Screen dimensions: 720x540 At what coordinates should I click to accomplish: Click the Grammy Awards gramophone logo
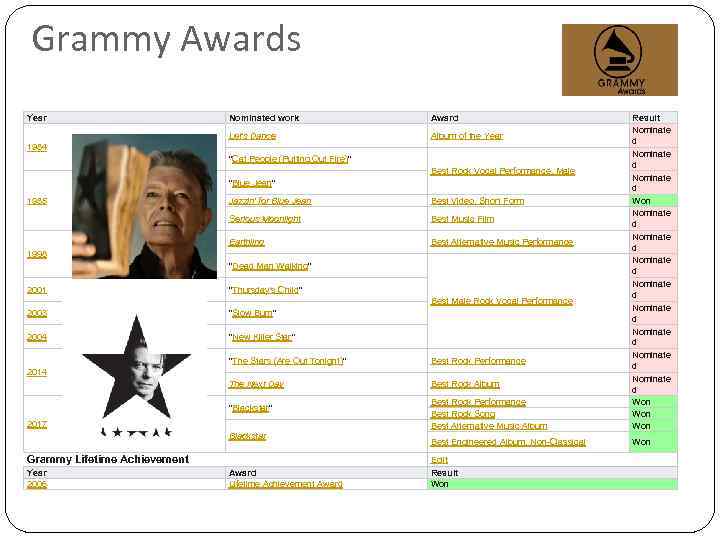pos(620,60)
